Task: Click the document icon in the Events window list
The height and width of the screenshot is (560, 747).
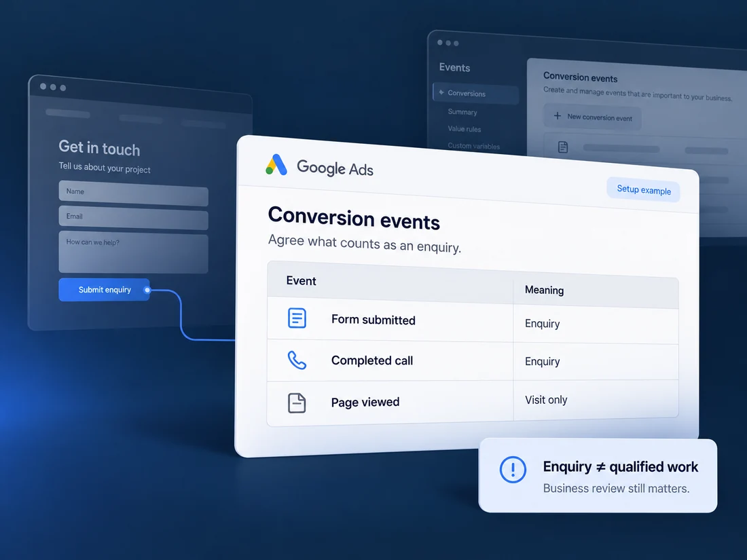Action: point(563,147)
